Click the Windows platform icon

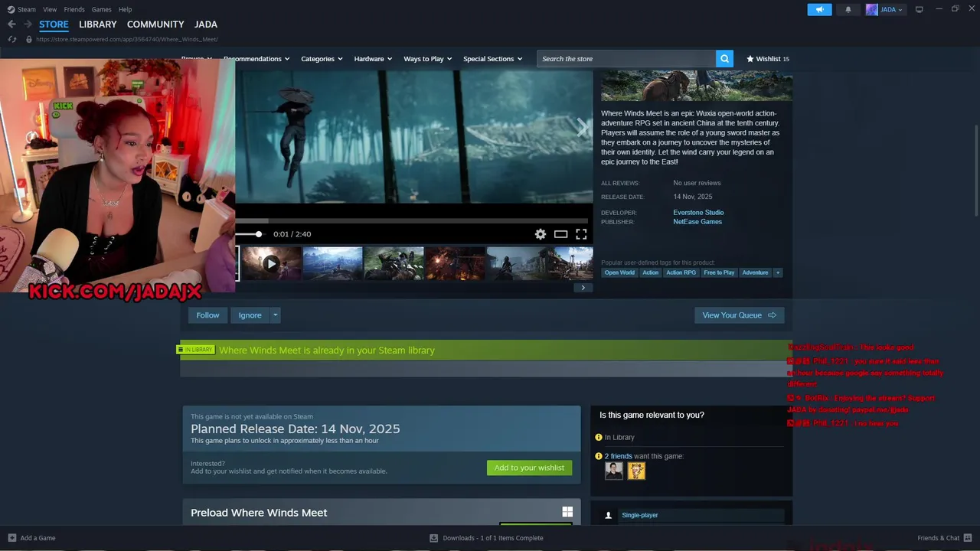click(567, 512)
